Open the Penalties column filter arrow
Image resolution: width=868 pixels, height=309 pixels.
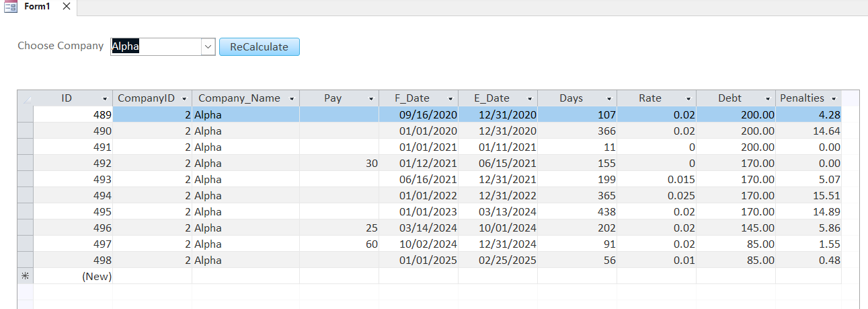pos(834,99)
